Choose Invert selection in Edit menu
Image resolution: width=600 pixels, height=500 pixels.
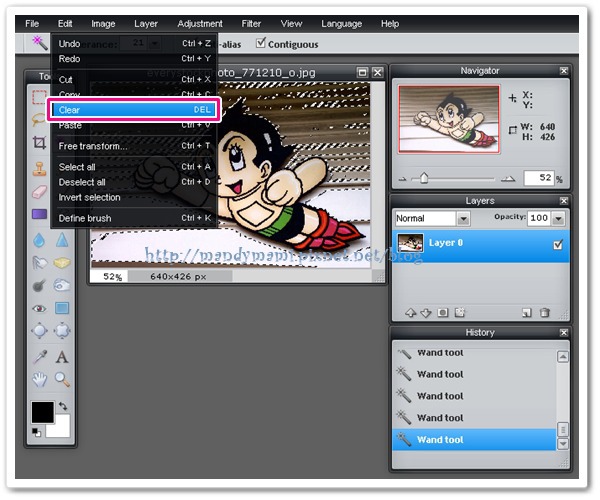[x=134, y=197]
